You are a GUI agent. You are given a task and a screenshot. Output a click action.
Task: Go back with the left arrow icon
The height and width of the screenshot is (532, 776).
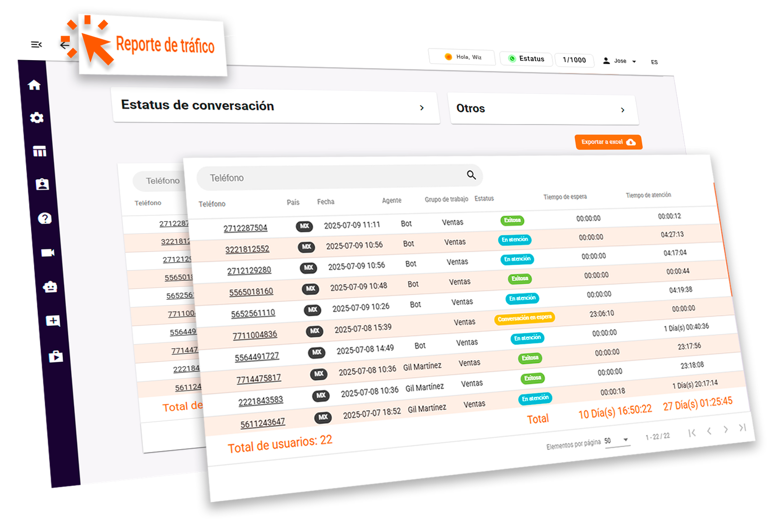click(65, 45)
